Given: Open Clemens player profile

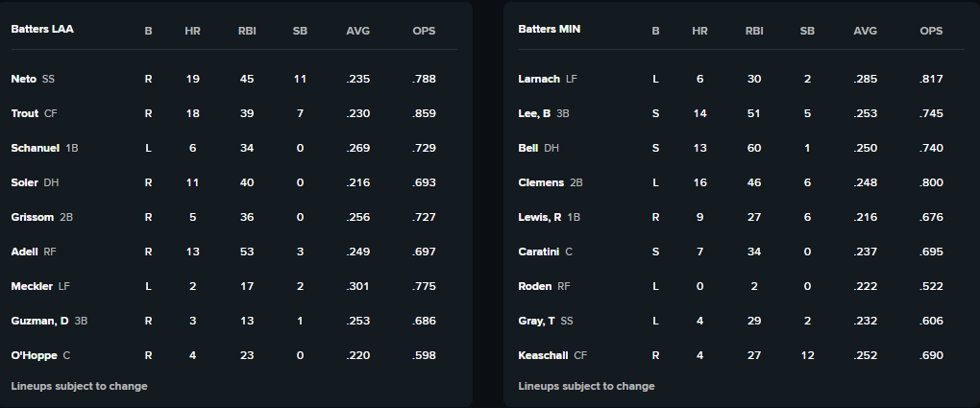Looking at the screenshot, I should [541, 182].
